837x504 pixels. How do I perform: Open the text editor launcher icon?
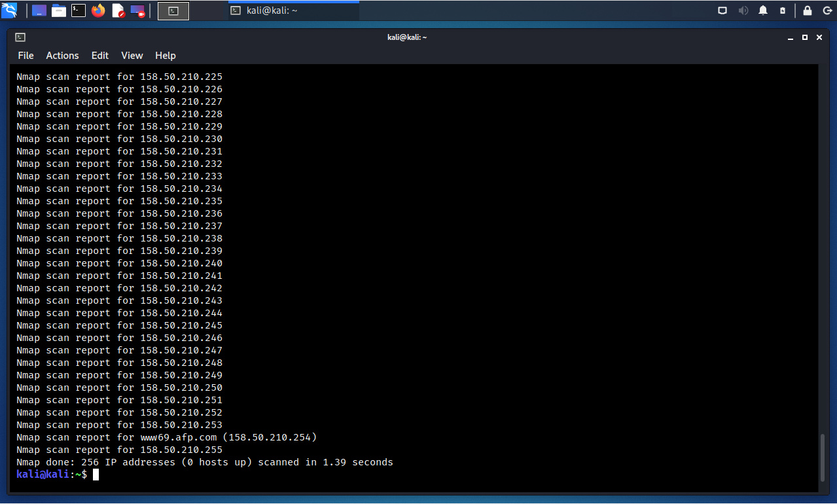point(118,10)
